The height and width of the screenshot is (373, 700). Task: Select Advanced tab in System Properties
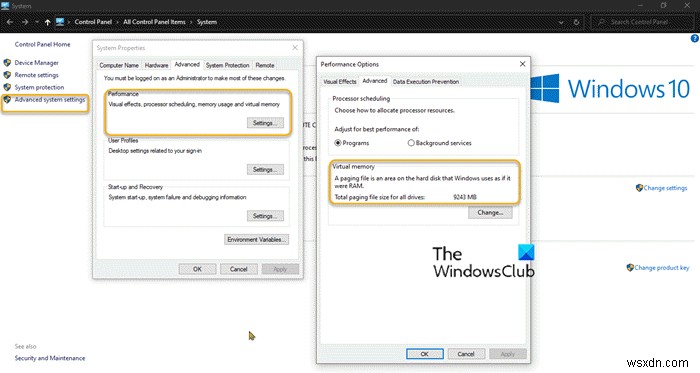pos(187,64)
